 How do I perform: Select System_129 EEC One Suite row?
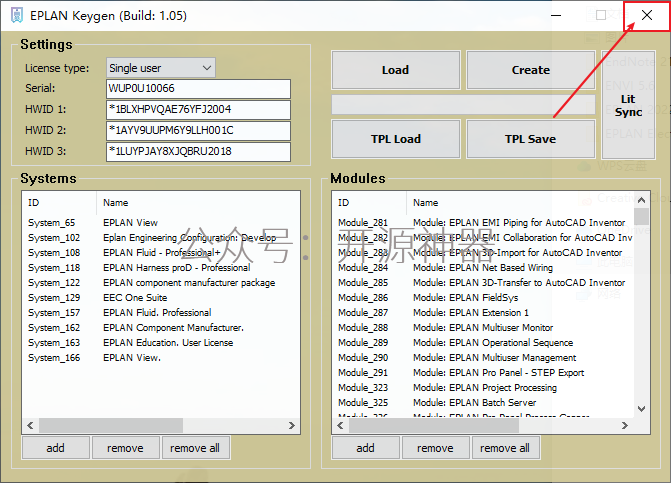click(161, 297)
